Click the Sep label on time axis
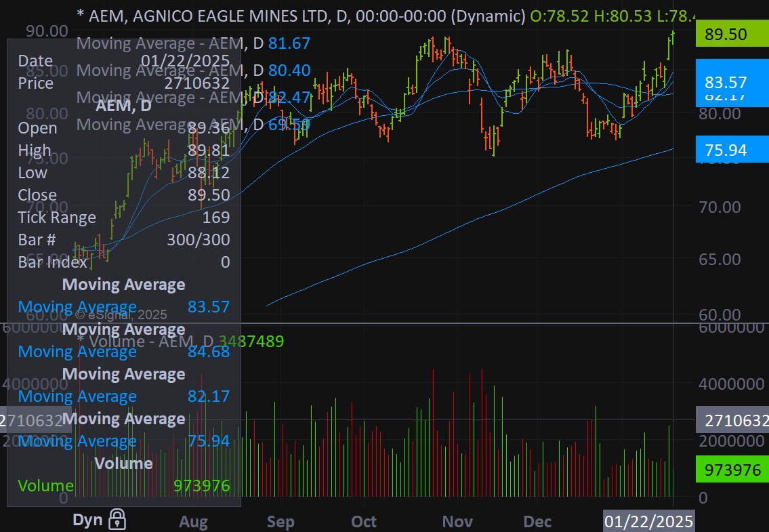The height and width of the screenshot is (532, 769). [x=280, y=521]
